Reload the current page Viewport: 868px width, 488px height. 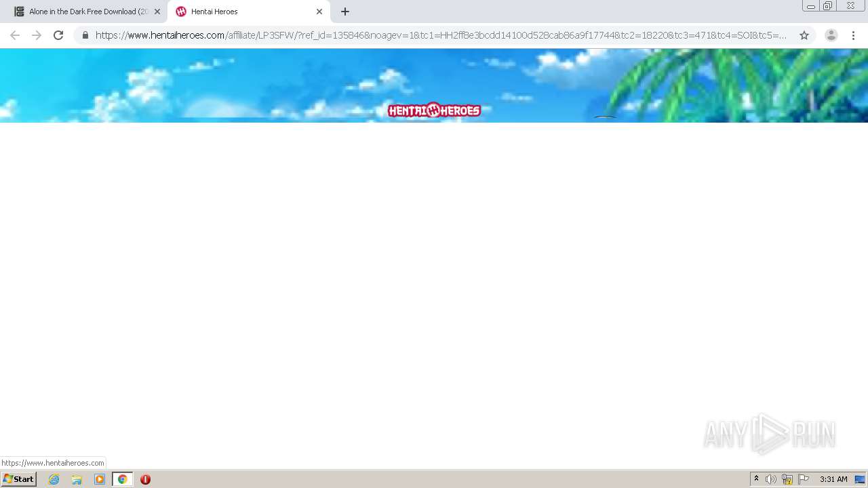coord(58,35)
